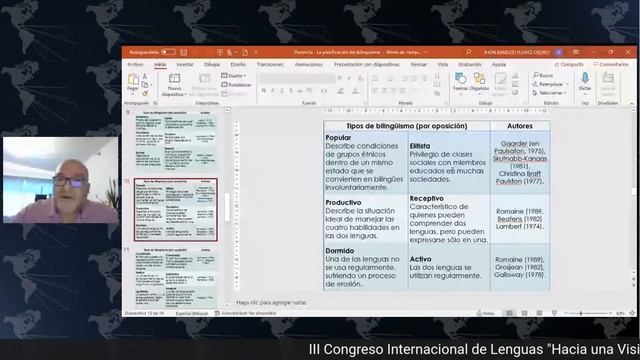Switch to Normal view icon

coord(509,313)
